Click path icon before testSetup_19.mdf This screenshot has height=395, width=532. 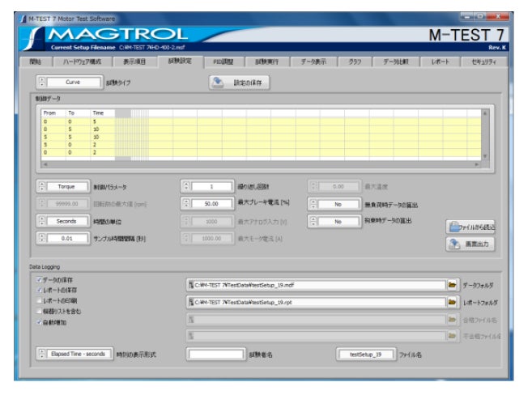[x=191, y=285]
